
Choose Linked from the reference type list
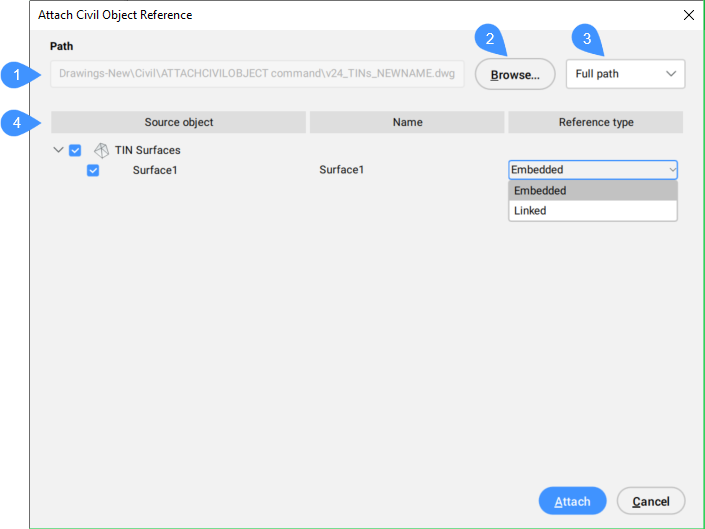tap(592, 211)
